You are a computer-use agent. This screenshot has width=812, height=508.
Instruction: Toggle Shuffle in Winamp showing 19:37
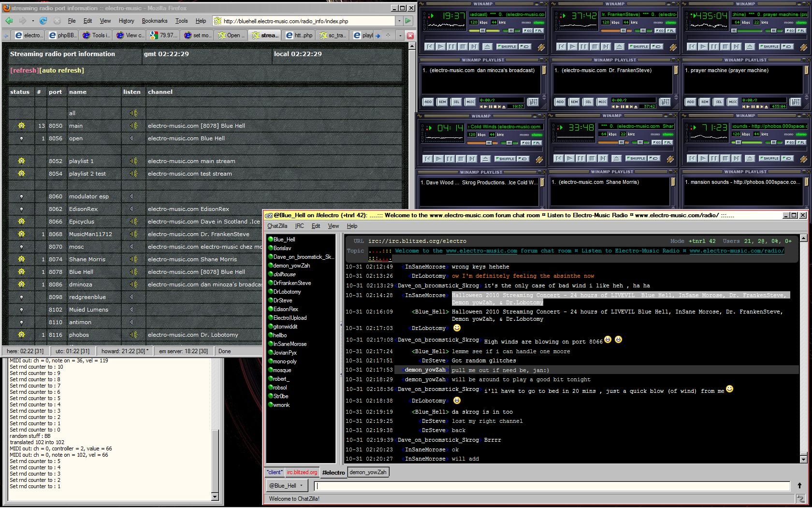click(507, 47)
